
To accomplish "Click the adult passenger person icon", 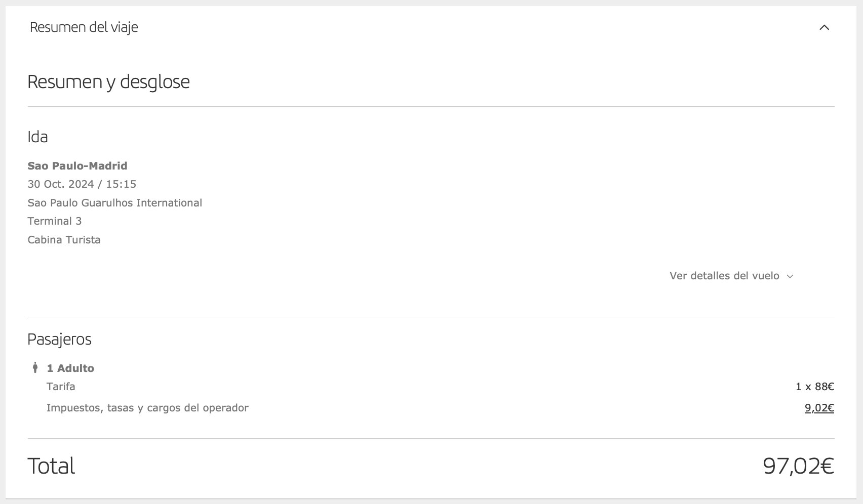I will [35, 367].
